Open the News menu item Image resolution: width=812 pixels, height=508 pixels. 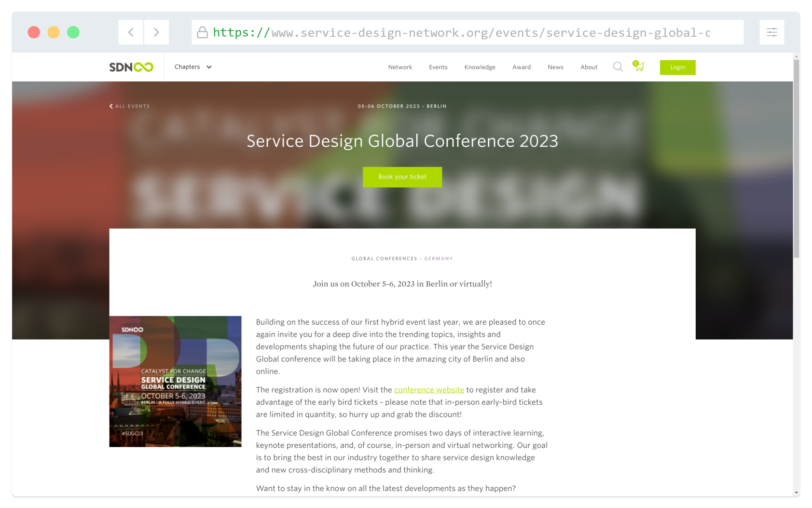pyautogui.click(x=555, y=67)
